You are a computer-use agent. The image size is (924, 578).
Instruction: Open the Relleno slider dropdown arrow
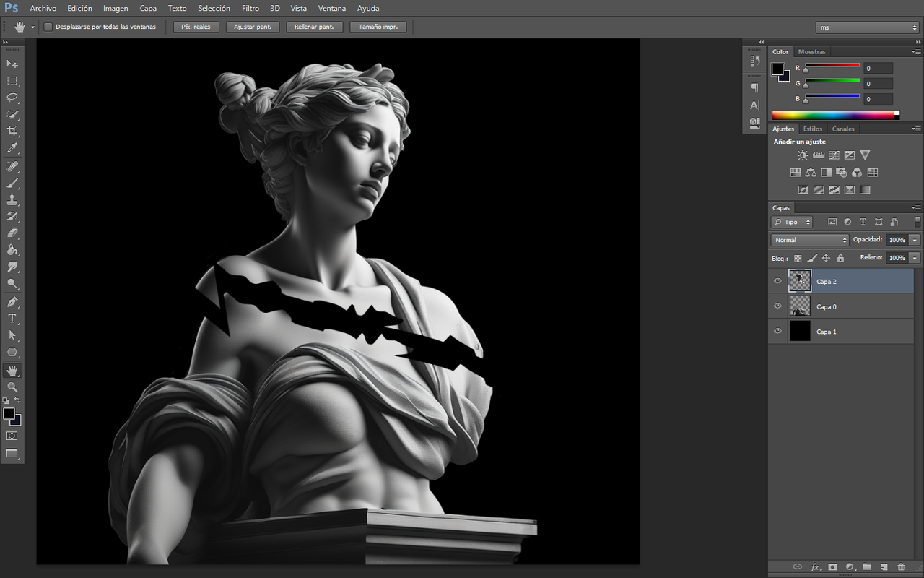pos(915,258)
